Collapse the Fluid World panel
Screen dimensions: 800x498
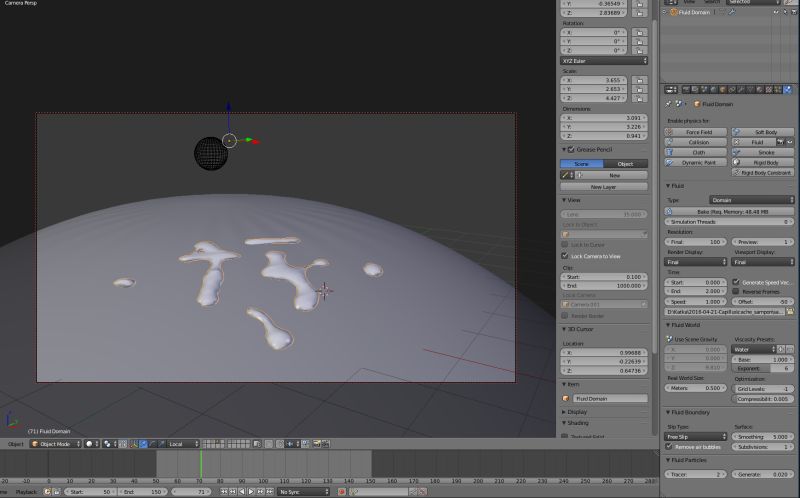tap(668, 325)
